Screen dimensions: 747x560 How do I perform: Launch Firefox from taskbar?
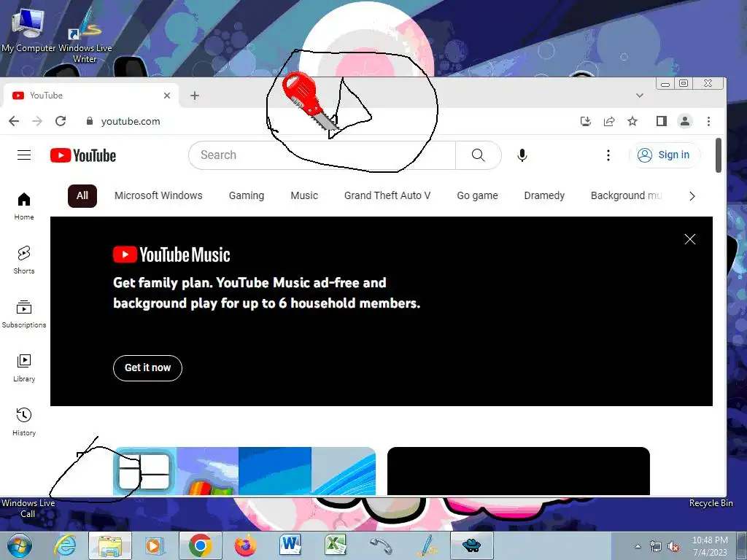tap(245, 545)
